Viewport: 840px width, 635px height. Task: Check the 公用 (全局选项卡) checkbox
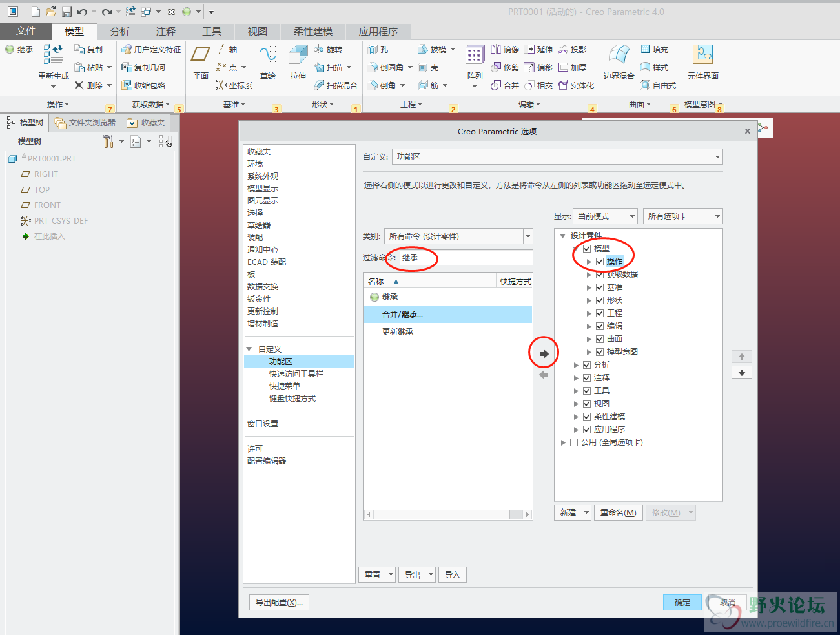click(574, 442)
